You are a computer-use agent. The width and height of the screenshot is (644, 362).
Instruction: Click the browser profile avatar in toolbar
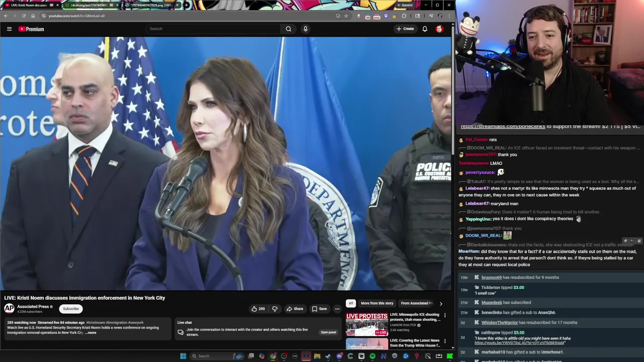tap(440, 16)
